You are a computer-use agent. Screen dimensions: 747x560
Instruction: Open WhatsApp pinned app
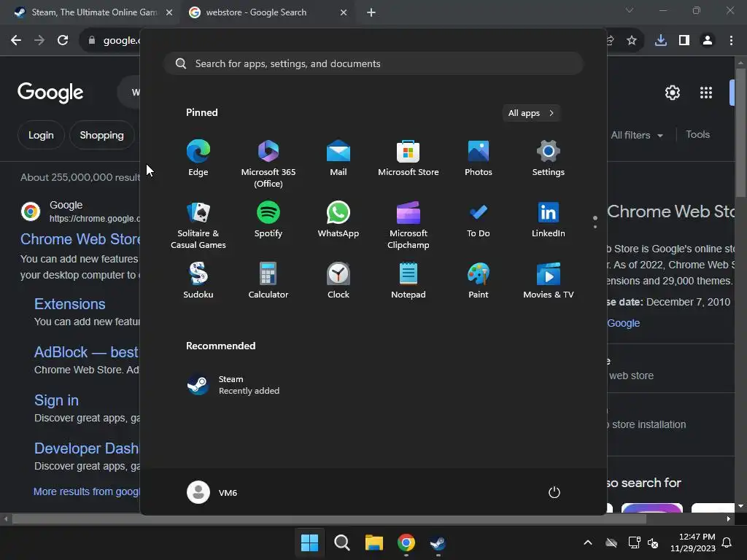coord(338,219)
